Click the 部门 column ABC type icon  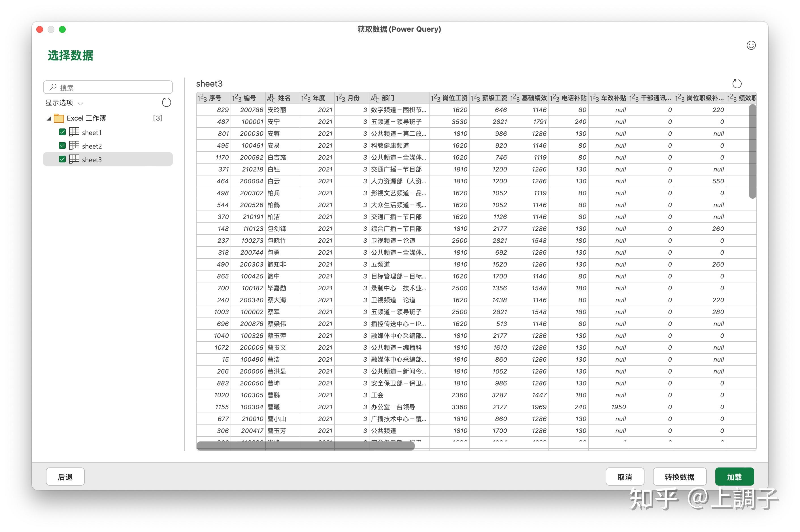pos(375,98)
